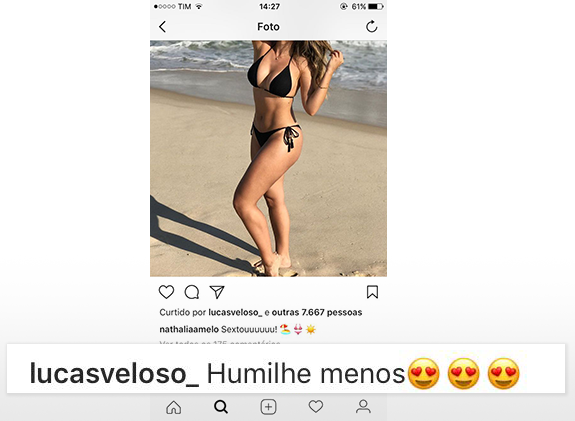Viewport: 575px width, 421px height.
Task: Open the activity heart tab at the bottom
Action: click(316, 406)
